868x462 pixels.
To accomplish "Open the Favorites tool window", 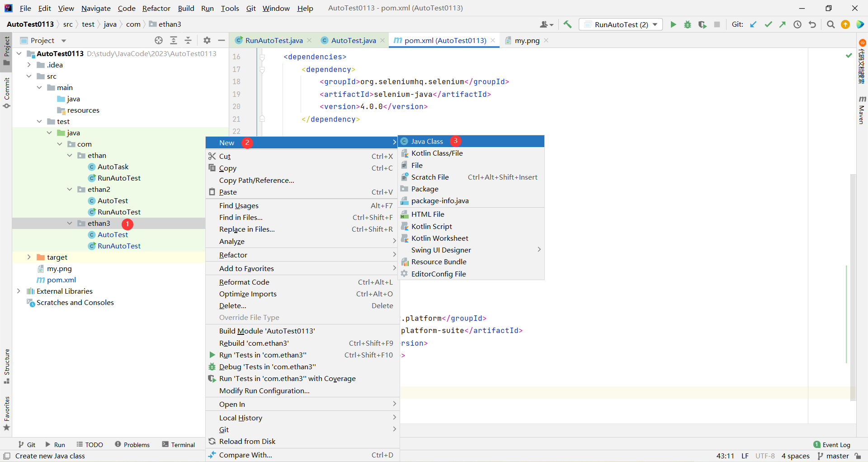I will 6,414.
